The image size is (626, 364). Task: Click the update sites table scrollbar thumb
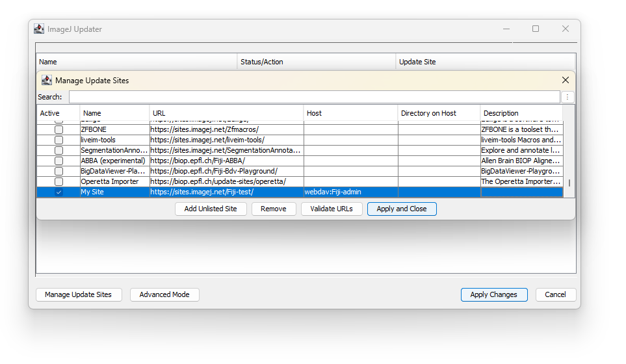(x=569, y=183)
